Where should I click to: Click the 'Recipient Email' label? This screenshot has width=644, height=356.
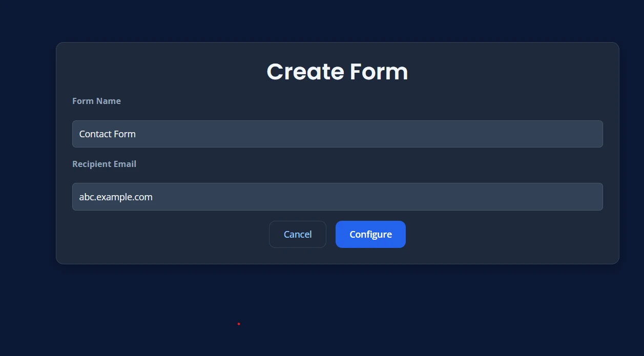click(x=104, y=163)
